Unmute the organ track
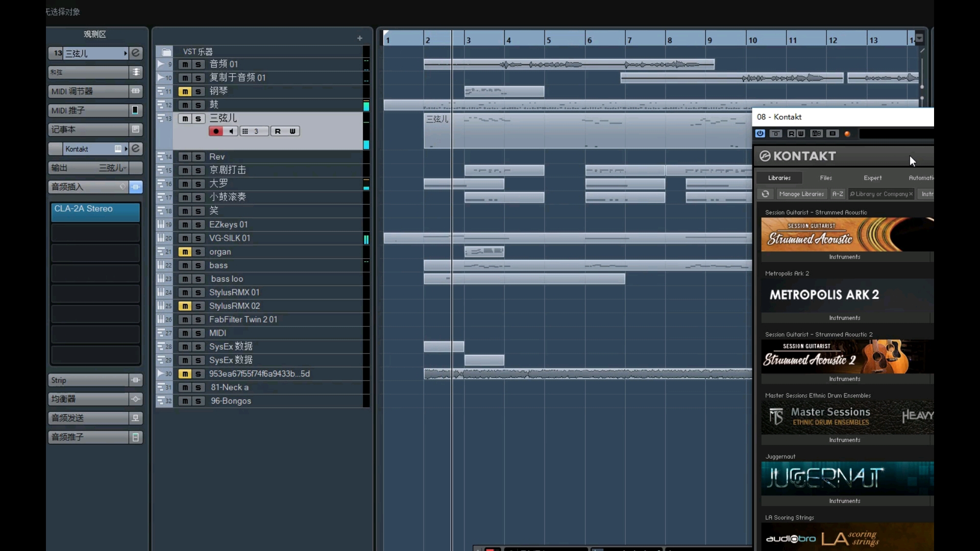 [185, 252]
